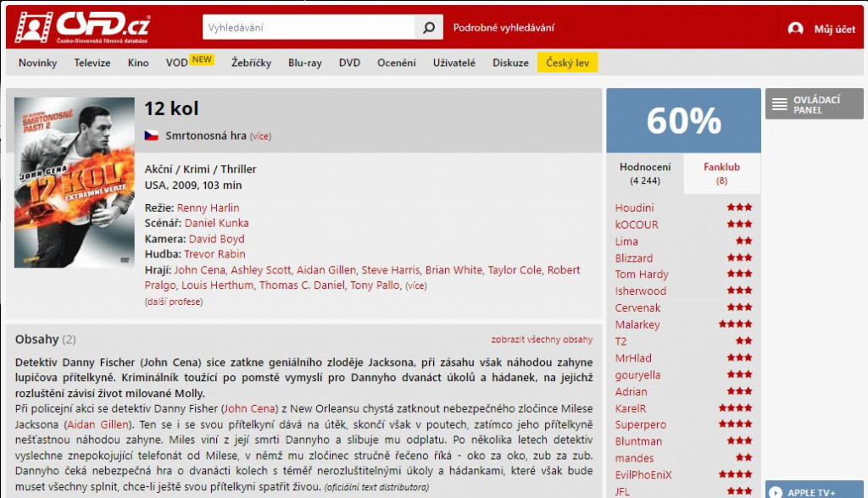Show more titles via (více) next to Smrtonosná hra
Image resolution: width=868 pixels, height=498 pixels.
tap(260, 136)
